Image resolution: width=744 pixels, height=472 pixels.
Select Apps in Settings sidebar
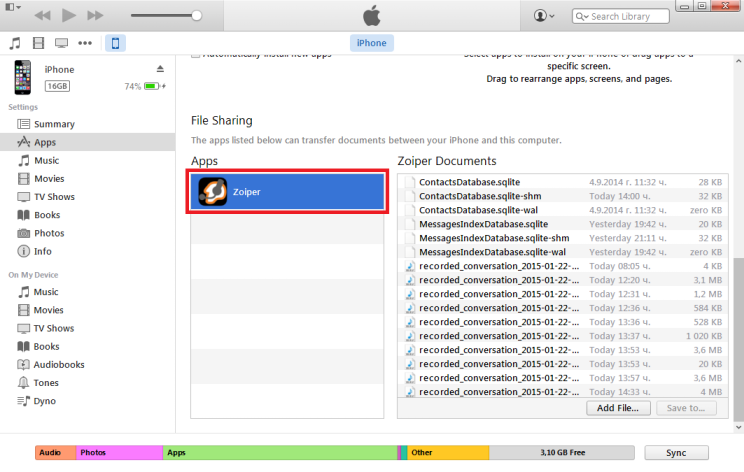point(88,142)
